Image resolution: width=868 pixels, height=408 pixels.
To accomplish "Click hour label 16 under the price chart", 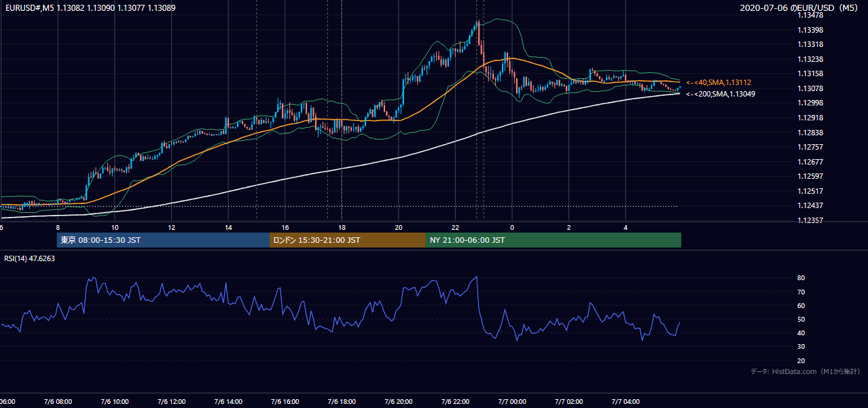I will point(285,227).
